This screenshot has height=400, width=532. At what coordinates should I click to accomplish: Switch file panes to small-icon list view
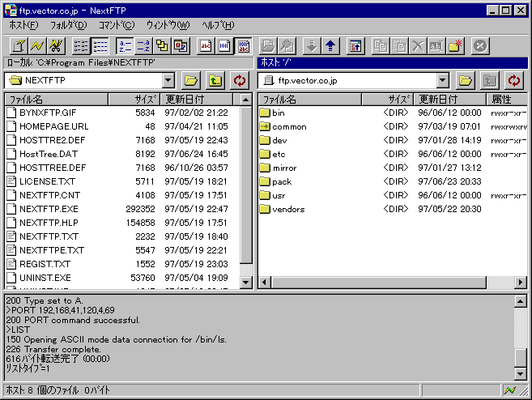(x=81, y=46)
